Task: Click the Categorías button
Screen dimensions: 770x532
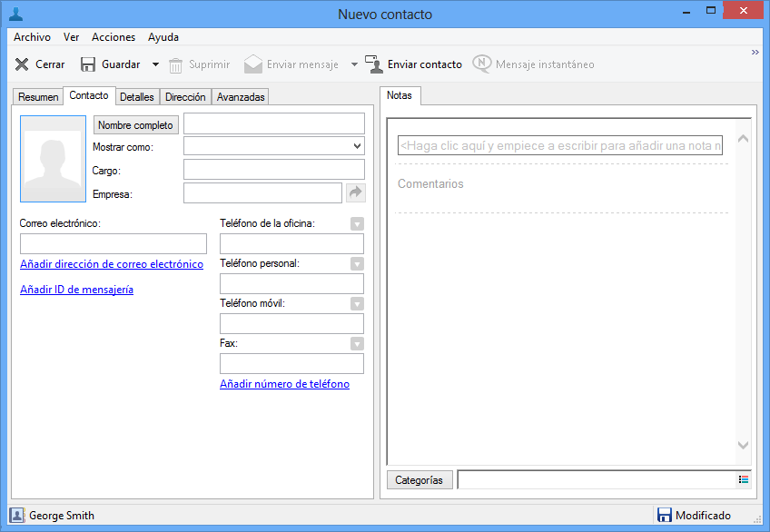Action: (419, 480)
